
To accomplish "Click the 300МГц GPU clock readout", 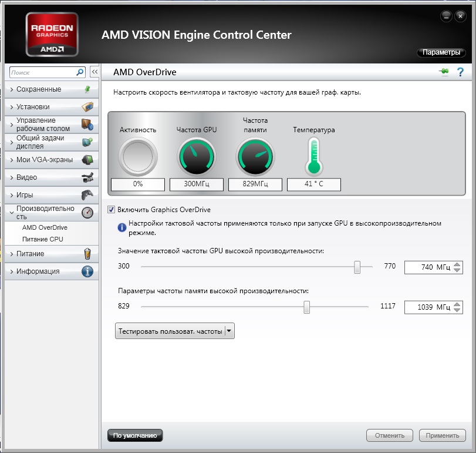I will tap(197, 184).
